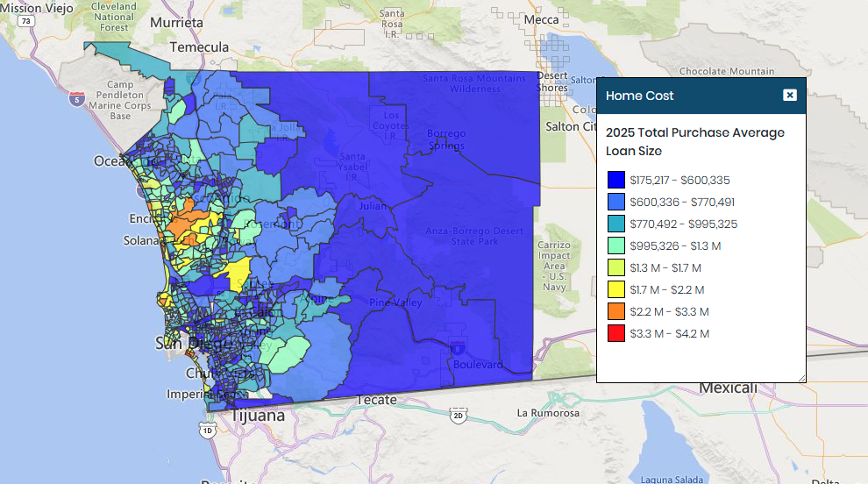Click the Interstate 5 shield near Camp Pendleton
868x484 pixels.
[x=77, y=99]
